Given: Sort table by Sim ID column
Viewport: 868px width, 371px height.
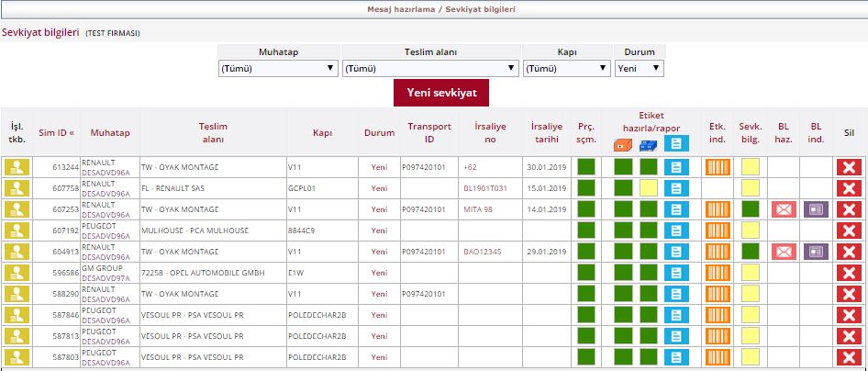Looking at the screenshot, I should pos(57,133).
